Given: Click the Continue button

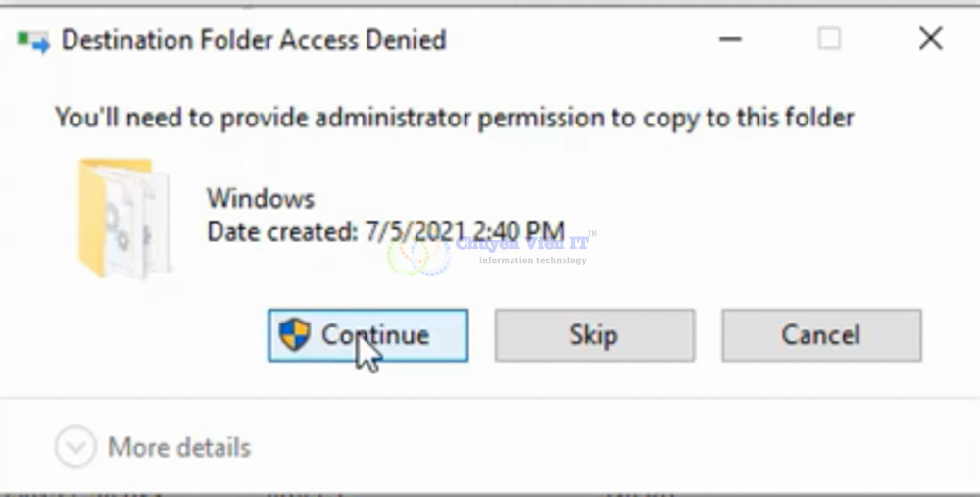Looking at the screenshot, I should click(x=367, y=335).
